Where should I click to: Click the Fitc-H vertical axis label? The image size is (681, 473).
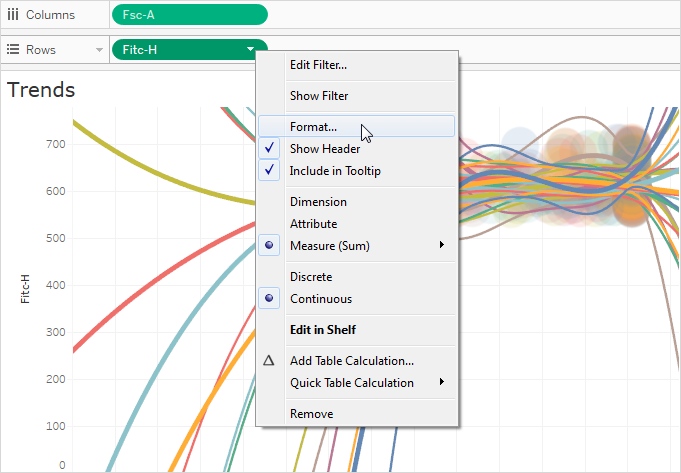[25, 289]
